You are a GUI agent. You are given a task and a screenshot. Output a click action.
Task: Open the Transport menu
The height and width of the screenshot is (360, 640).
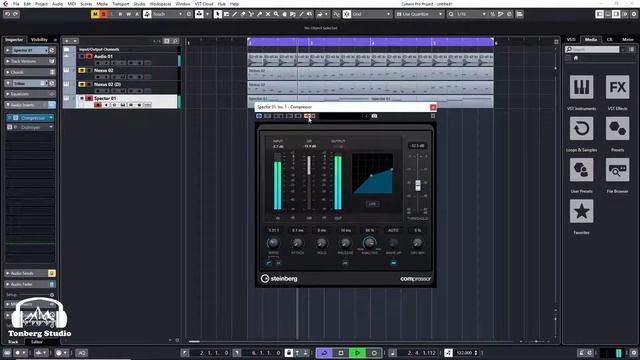click(120, 4)
